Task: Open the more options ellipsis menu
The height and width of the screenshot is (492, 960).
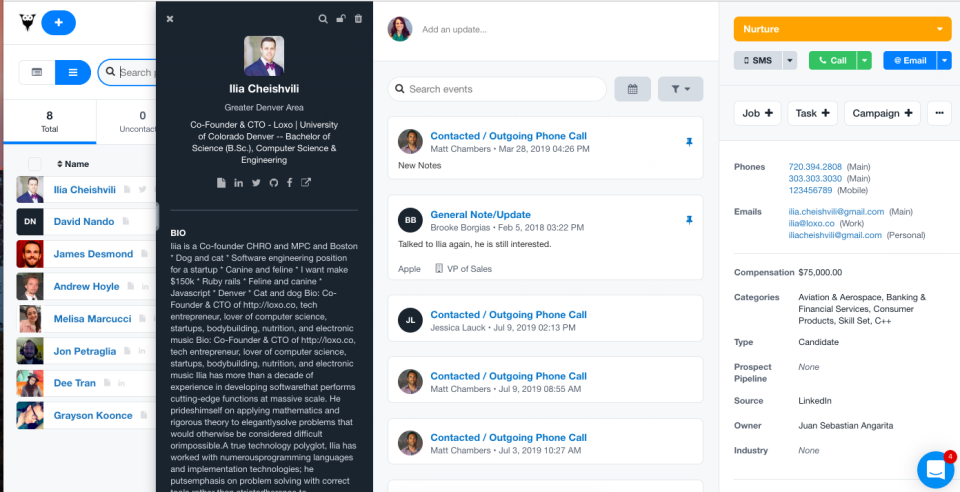Action: pos(939,113)
